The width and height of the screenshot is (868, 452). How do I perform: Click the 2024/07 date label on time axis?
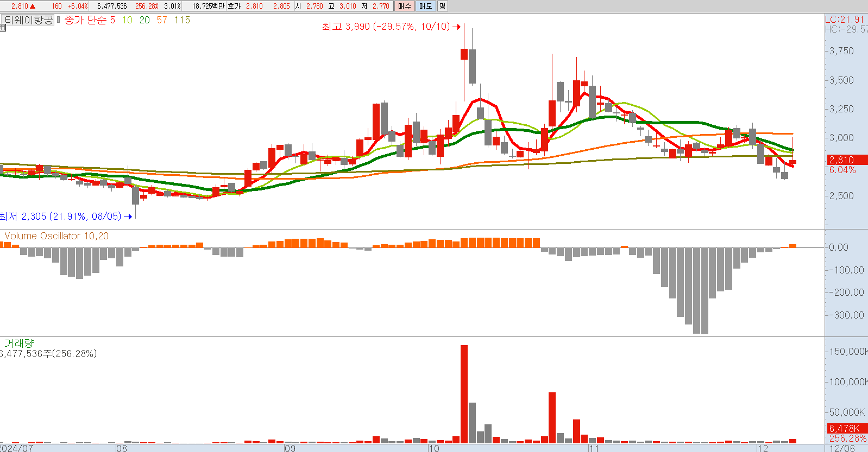(x=17, y=448)
